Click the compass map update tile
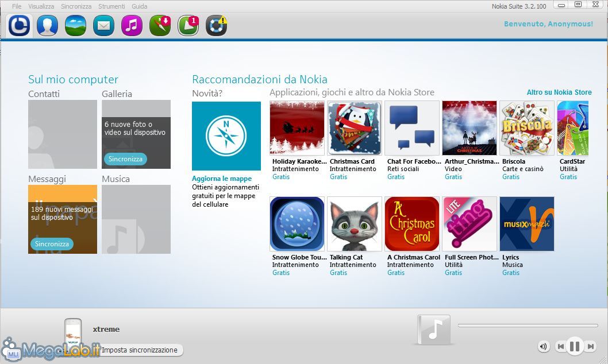The height and width of the screenshot is (364, 608). coord(226,136)
